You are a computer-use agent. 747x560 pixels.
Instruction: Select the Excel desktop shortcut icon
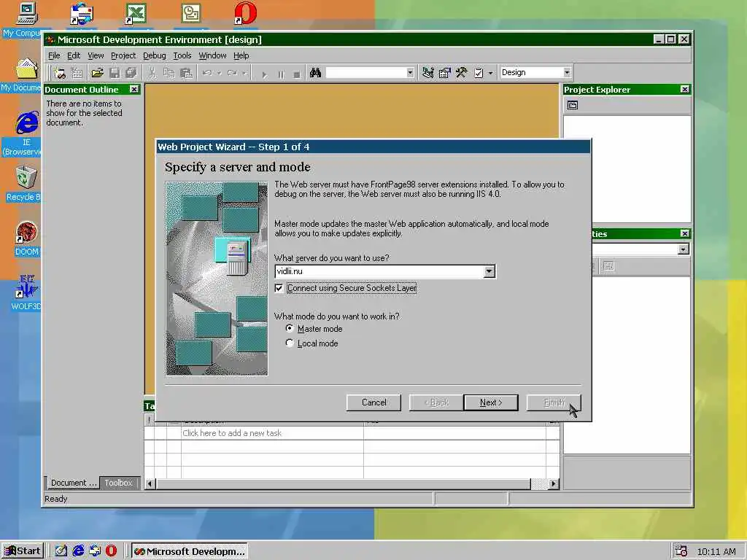point(135,13)
